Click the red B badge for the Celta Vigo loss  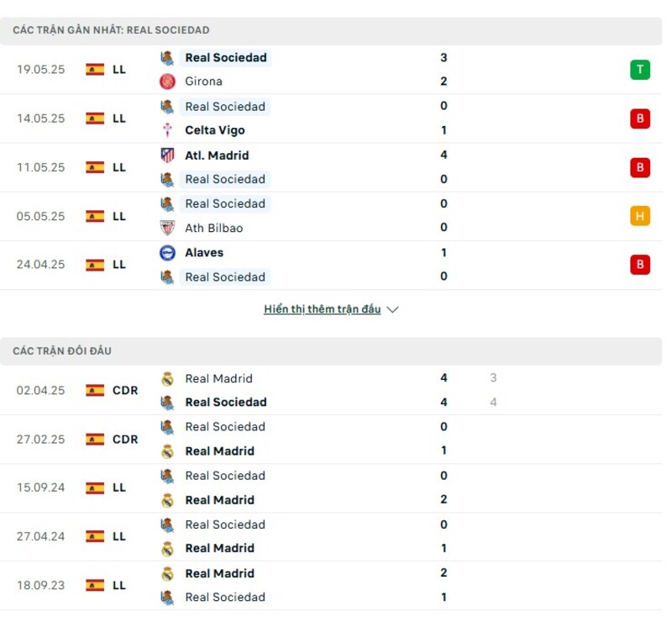click(641, 118)
